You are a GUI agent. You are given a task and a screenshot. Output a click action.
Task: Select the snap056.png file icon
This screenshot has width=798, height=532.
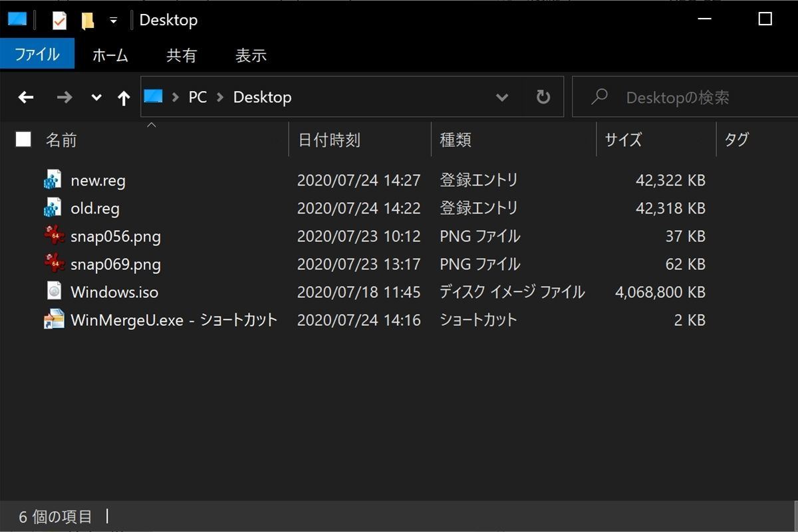pos(54,235)
